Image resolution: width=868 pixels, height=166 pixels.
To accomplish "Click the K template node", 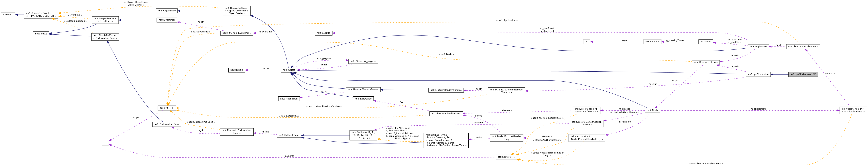I will tap(587, 42).
